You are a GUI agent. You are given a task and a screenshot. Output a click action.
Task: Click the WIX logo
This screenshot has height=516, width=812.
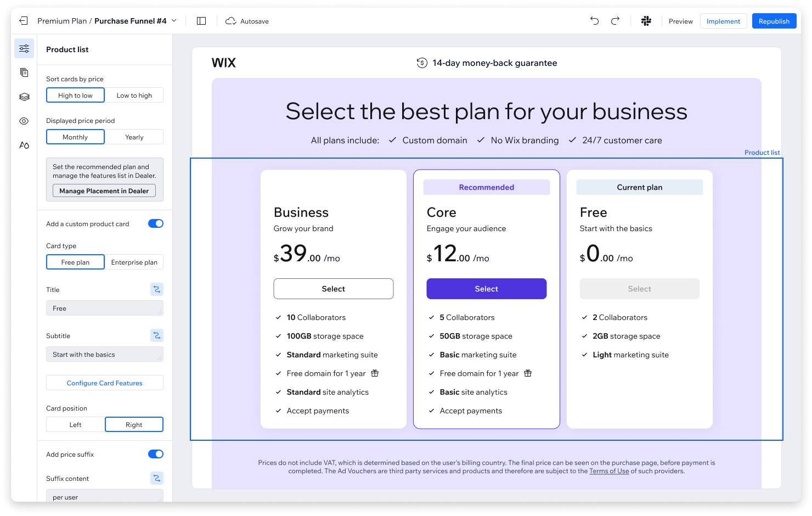pos(224,63)
